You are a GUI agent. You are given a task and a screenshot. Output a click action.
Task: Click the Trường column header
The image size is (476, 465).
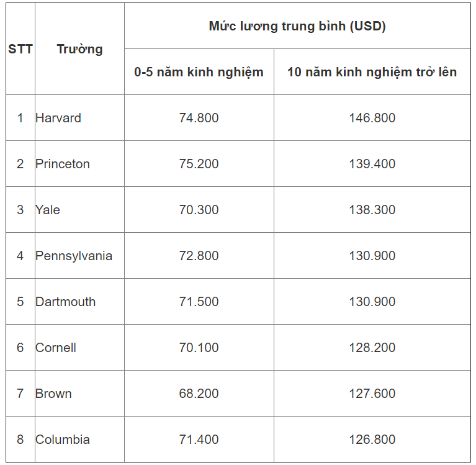point(79,49)
